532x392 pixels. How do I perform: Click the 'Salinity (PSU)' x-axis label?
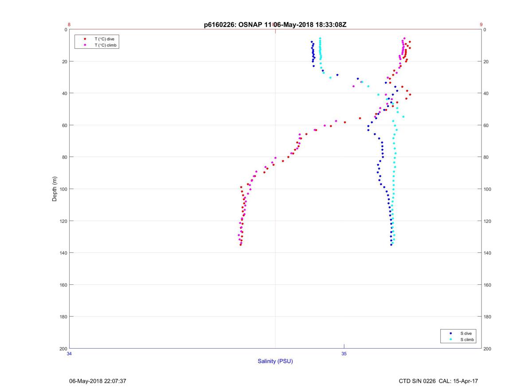(x=275, y=361)
